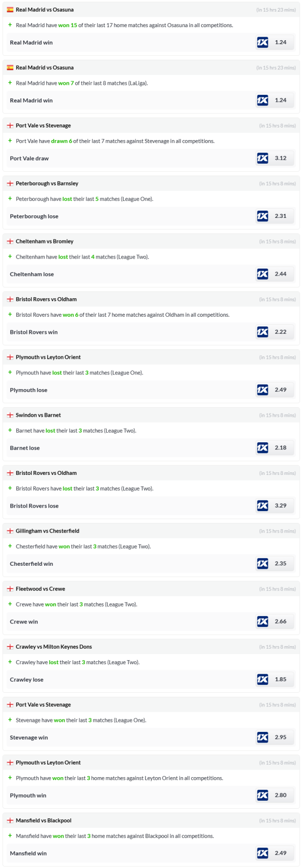Click the 1X bookmaker icon beside Peterborough lose
The image size is (301, 868).
pos(262,216)
